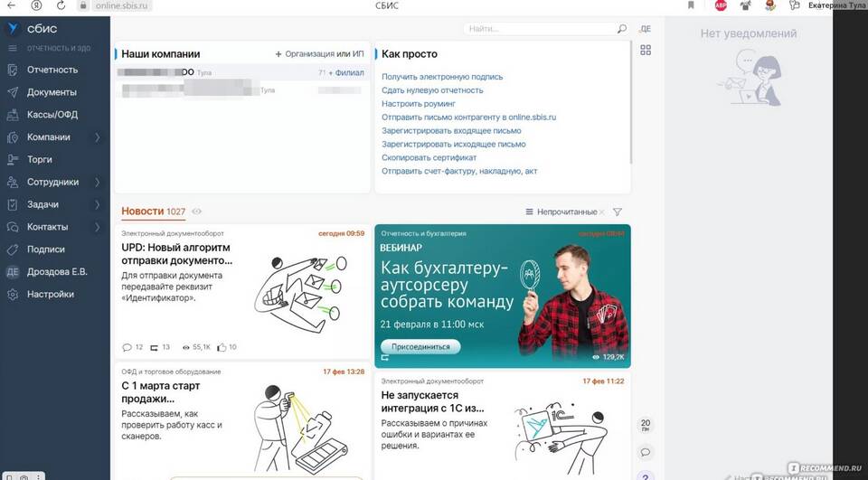Click the funnel filter icon

tap(618, 212)
